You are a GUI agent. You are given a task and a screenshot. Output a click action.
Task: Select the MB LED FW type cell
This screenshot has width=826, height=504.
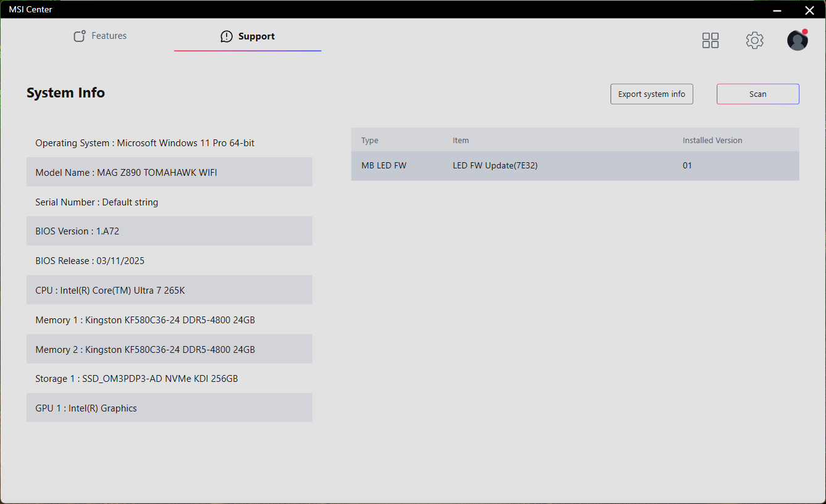tap(384, 165)
